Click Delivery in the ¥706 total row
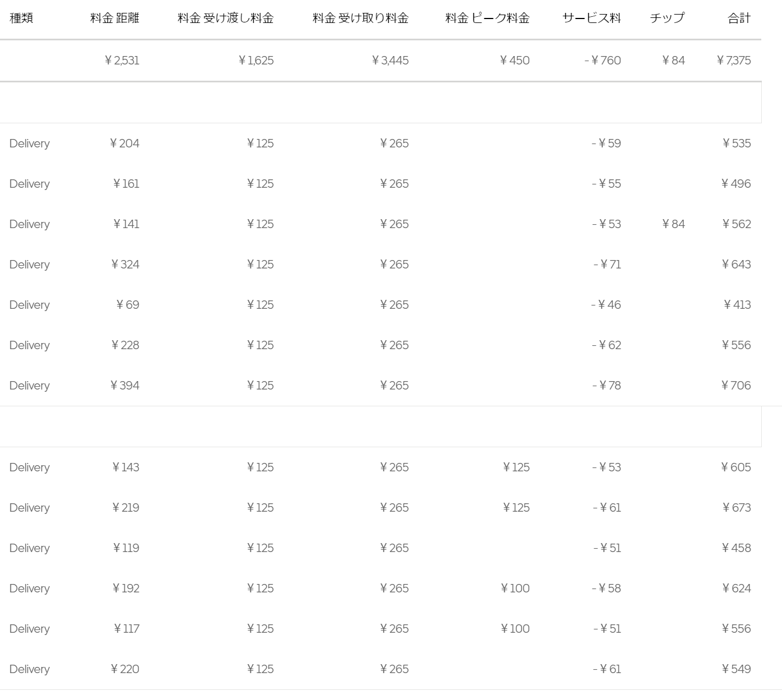 click(x=30, y=386)
